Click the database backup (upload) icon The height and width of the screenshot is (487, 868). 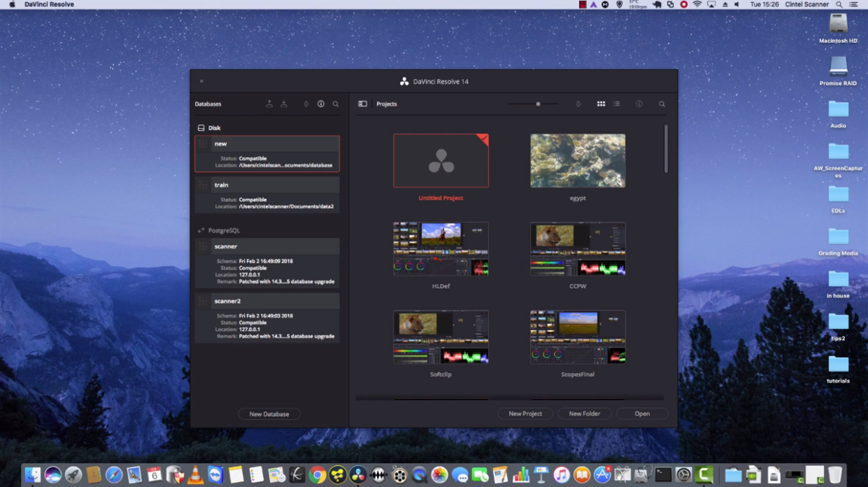(269, 104)
